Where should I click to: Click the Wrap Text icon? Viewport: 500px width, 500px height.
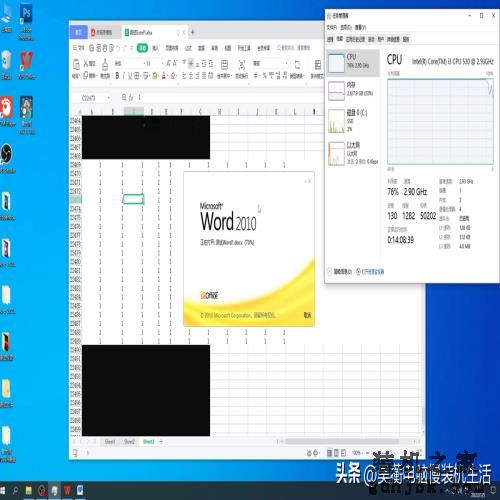tap(242, 64)
